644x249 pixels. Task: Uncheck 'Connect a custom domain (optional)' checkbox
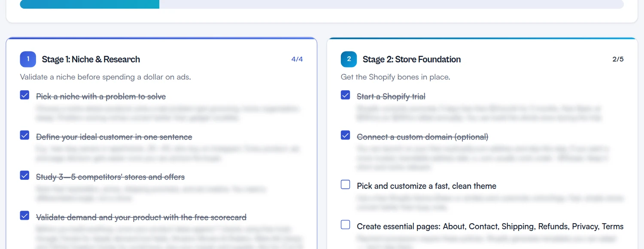345,135
